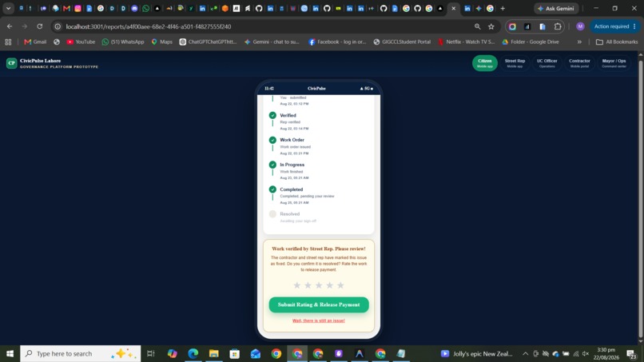Click the 'Completed, pending your review' text
This screenshot has height=362, width=644.
click(307, 197)
